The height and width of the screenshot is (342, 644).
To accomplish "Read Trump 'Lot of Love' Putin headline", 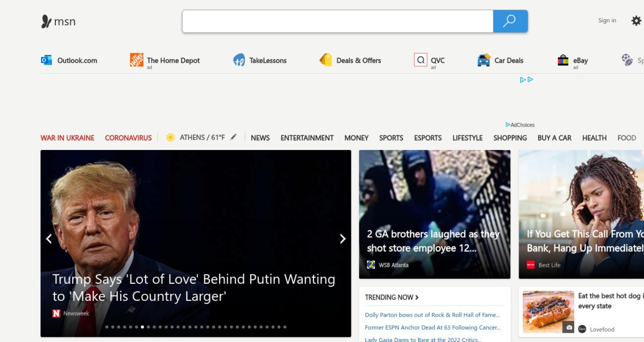I will point(194,288).
